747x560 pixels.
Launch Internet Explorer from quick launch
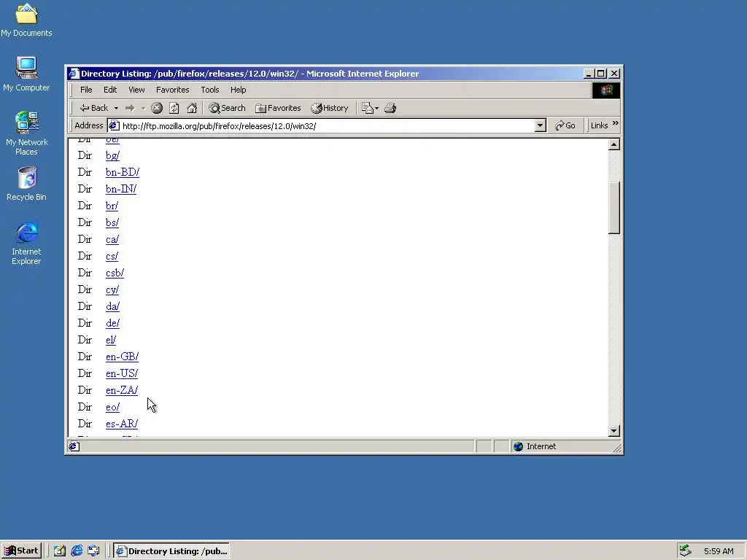(x=77, y=551)
